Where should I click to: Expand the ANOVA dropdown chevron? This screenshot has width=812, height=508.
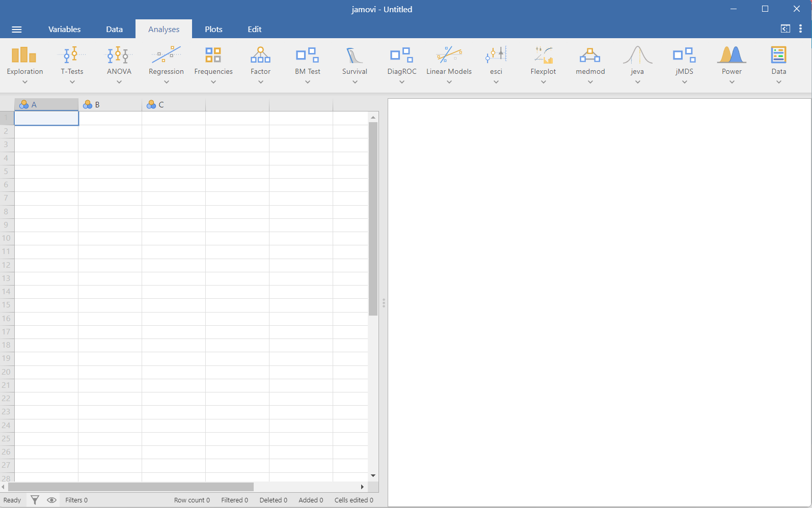coord(119,82)
